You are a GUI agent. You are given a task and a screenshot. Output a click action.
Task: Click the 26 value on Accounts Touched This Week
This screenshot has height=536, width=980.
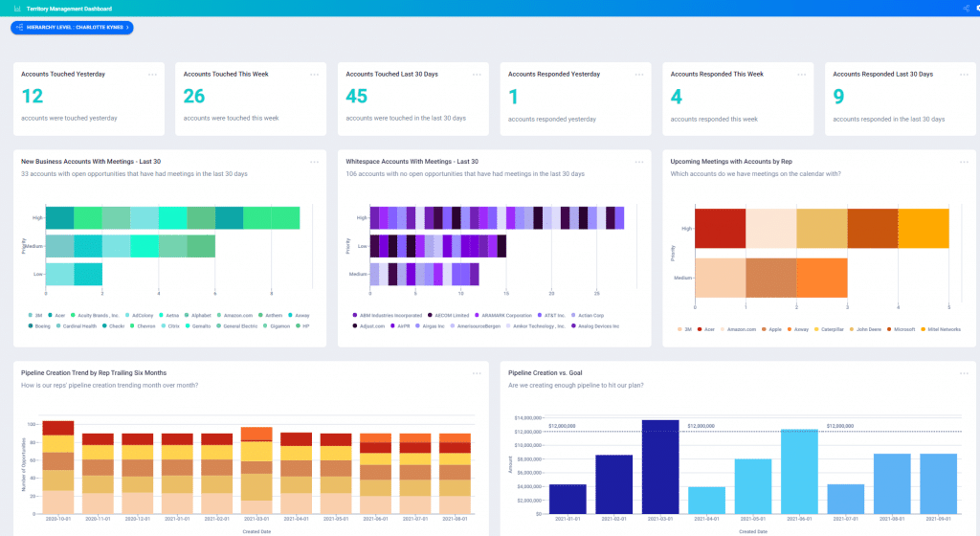pos(193,97)
